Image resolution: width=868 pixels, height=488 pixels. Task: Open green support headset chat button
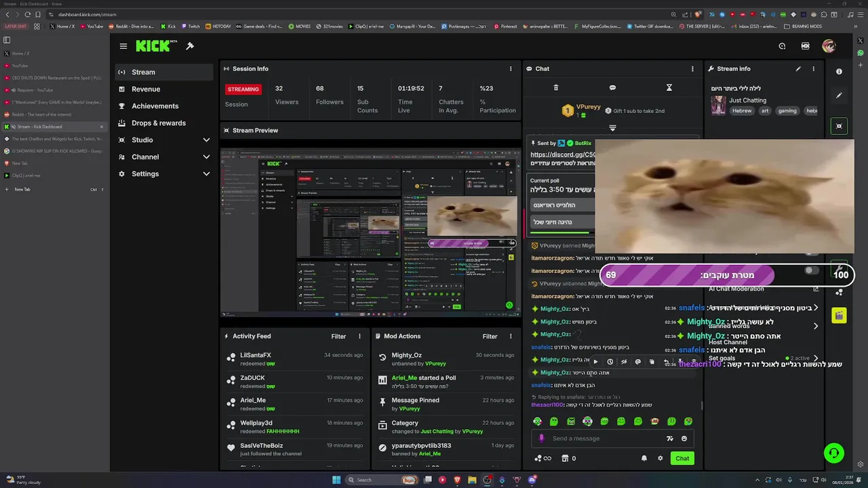tap(834, 453)
